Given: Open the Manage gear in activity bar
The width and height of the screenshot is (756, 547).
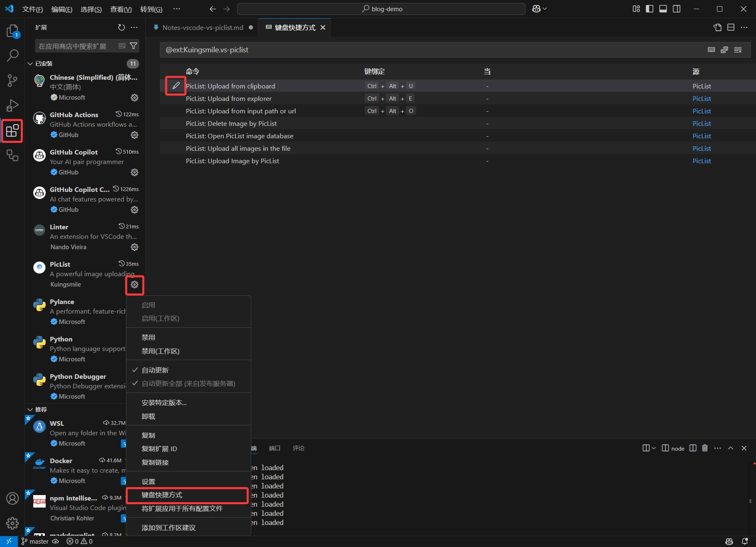Looking at the screenshot, I should [12, 523].
